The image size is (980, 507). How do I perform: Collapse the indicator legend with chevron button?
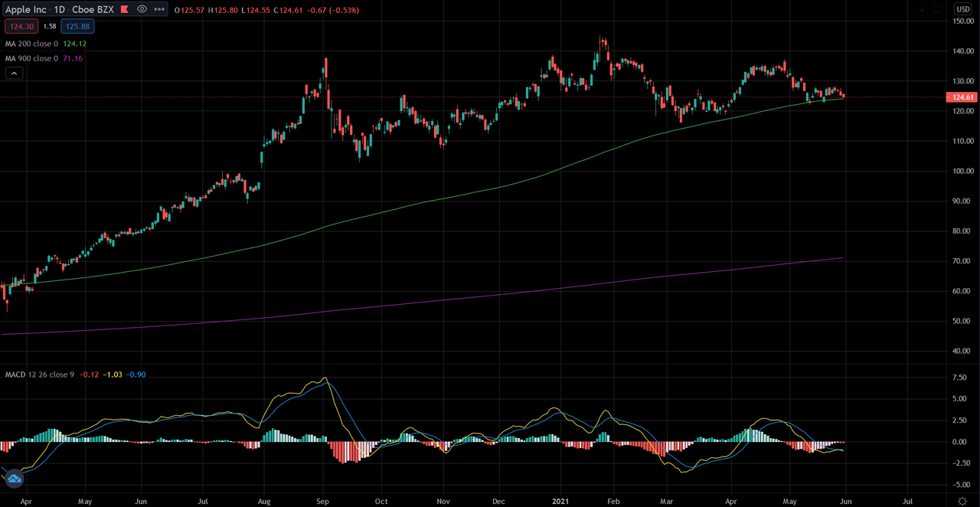point(15,74)
